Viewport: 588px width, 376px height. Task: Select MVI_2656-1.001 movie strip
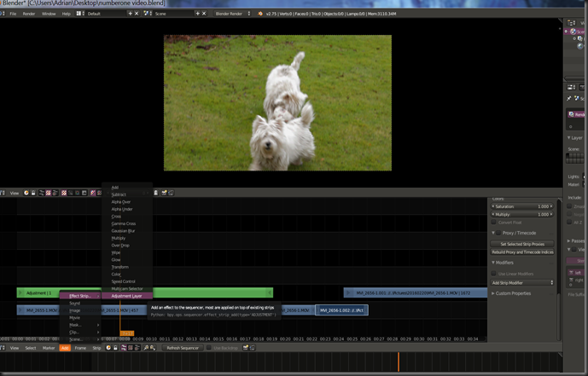click(416, 292)
